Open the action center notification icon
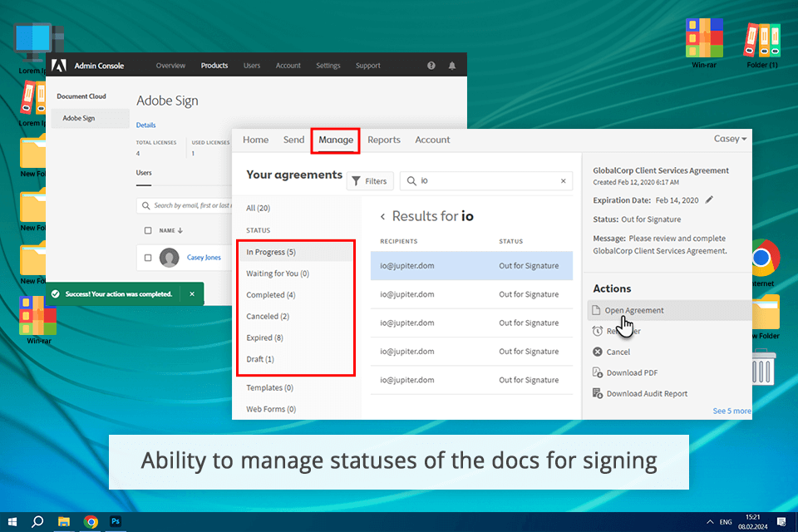 coord(781,522)
